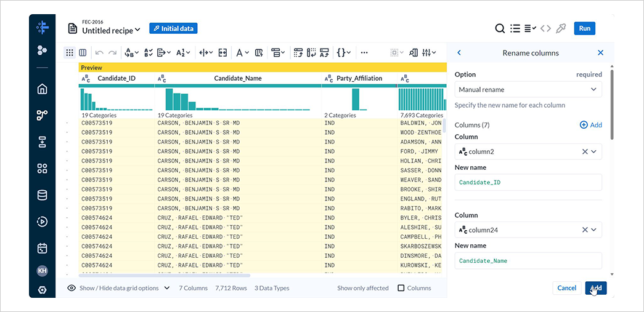Viewport: 644px width, 312px height.
Task: Click the edit column icon beside Format
Action: tap(259, 52)
